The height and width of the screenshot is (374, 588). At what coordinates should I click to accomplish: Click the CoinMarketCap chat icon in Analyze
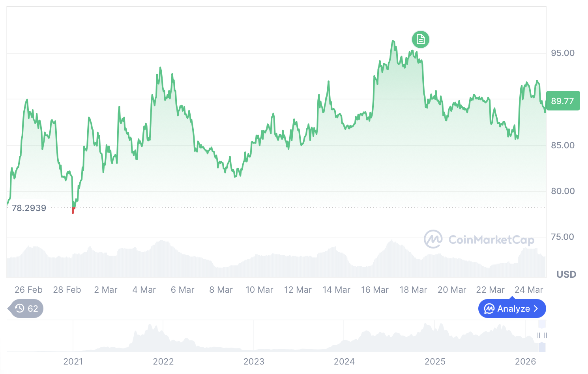(x=489, y=309)
